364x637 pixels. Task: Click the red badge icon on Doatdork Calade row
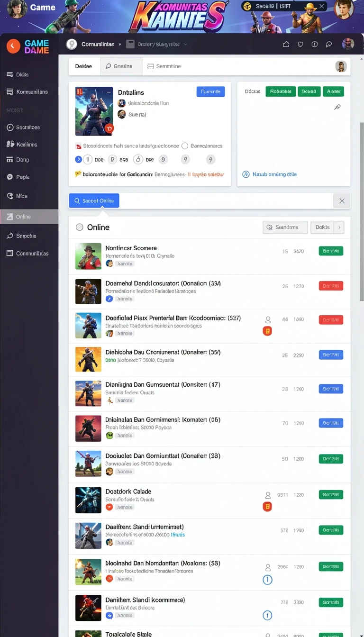click(x=267, y=507)
